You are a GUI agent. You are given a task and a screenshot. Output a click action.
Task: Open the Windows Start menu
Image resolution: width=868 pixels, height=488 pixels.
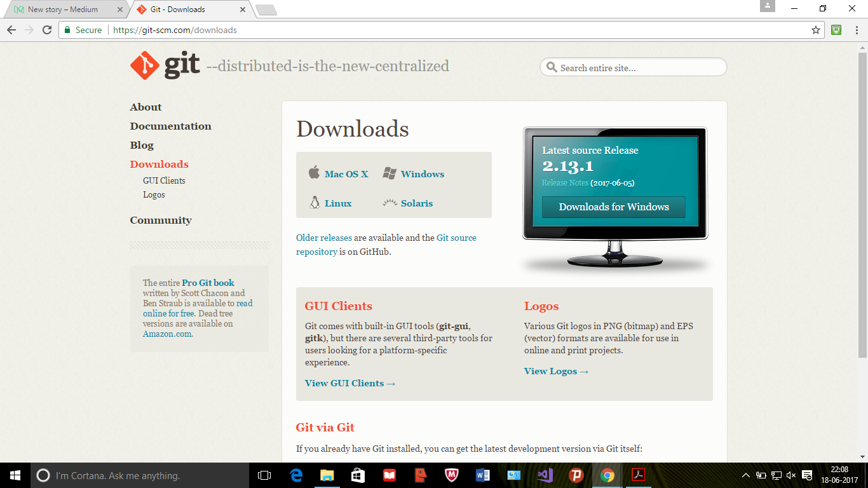pos(15,475)
